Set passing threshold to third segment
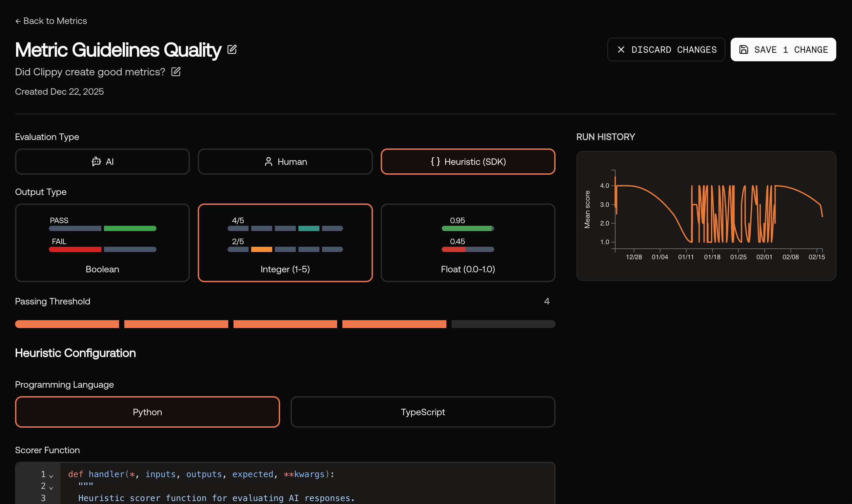 click(285, 324)
